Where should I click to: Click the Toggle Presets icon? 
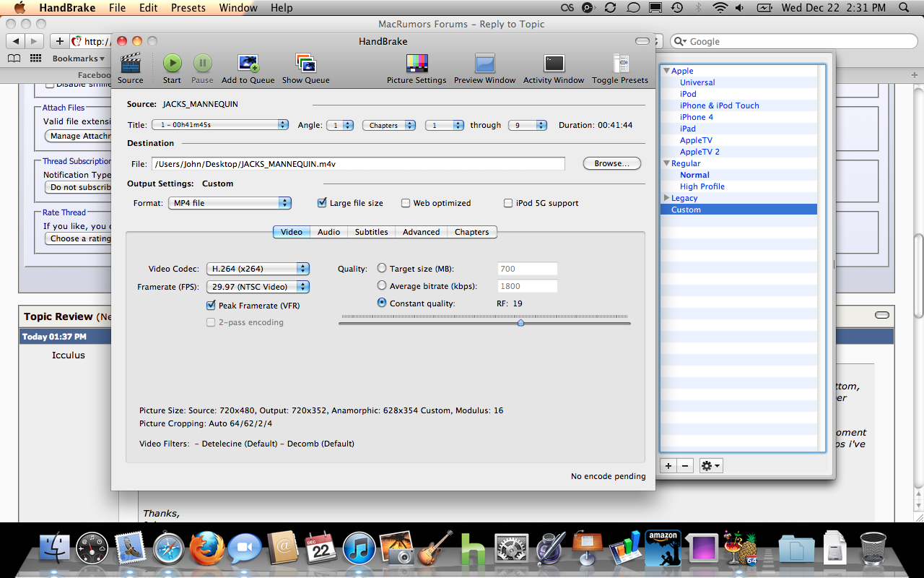[x=620, y=64]
